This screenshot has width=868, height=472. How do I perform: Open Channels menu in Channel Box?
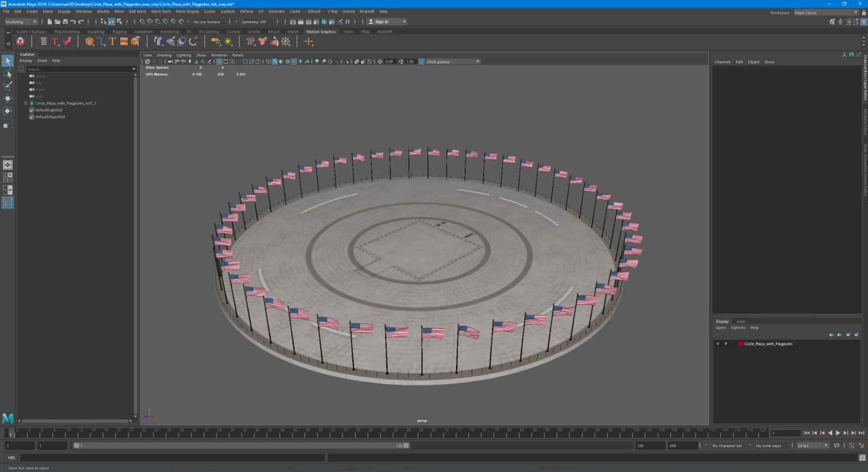click(x=722, y=62)
